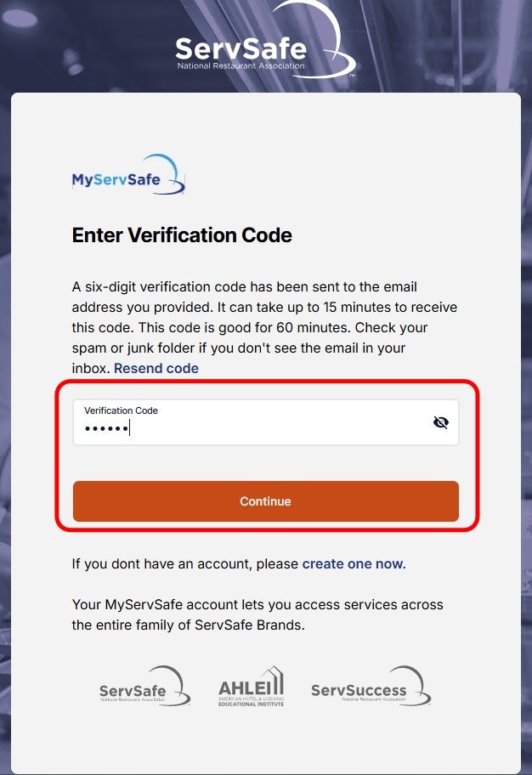
Task: Click the "Verification Code" field label
Action: pyautogui.click(x=121, y=410)
